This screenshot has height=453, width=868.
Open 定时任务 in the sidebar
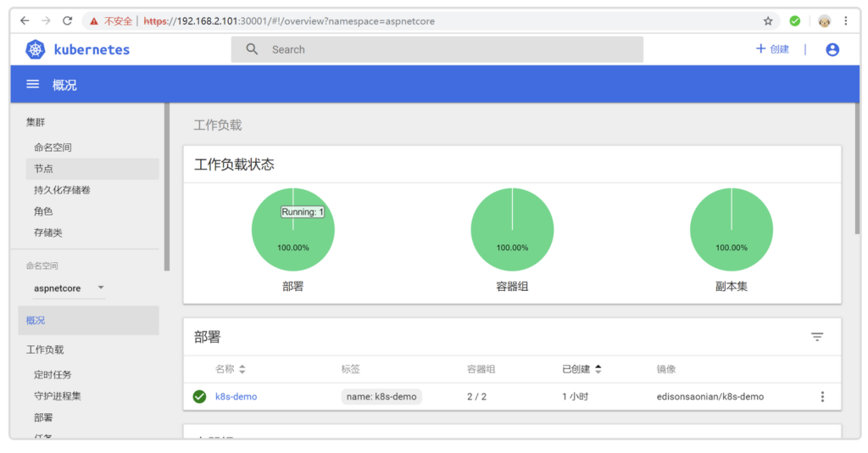pyautogui.click(x=53, y=375)
